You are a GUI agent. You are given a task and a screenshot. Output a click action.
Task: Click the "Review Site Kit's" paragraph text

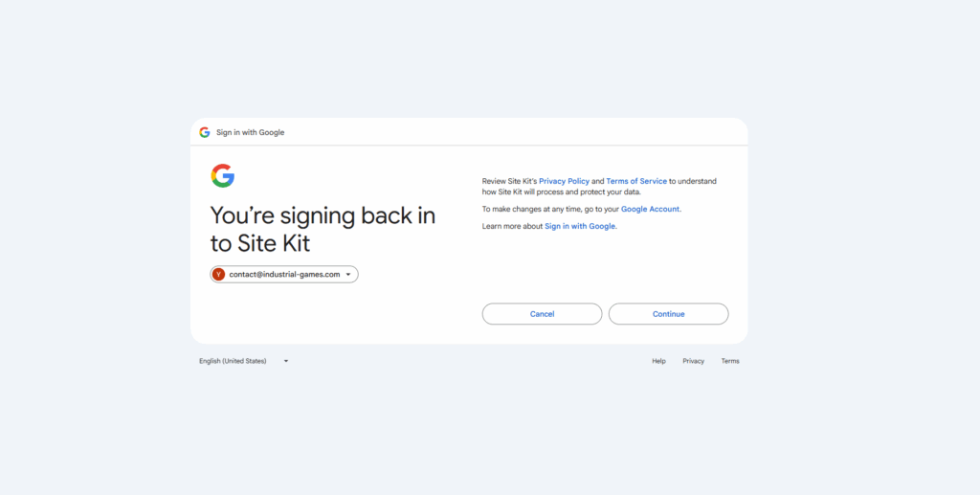point(509,181)
